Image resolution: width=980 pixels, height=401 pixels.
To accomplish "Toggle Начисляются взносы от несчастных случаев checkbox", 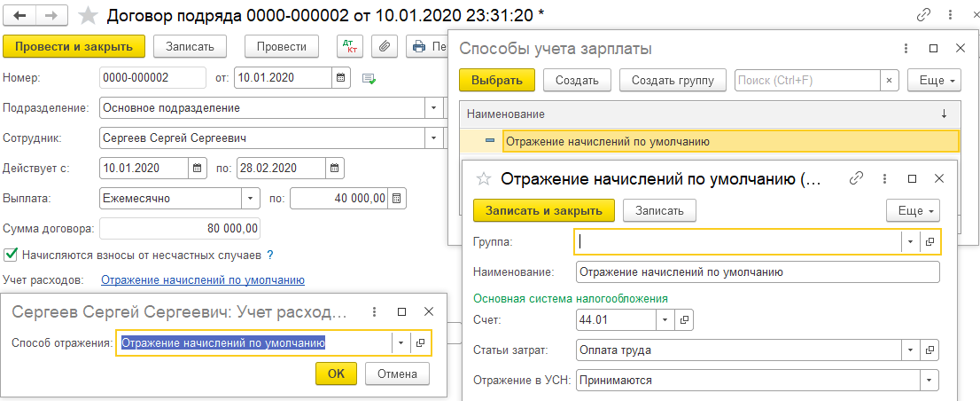I will (11, 255).
